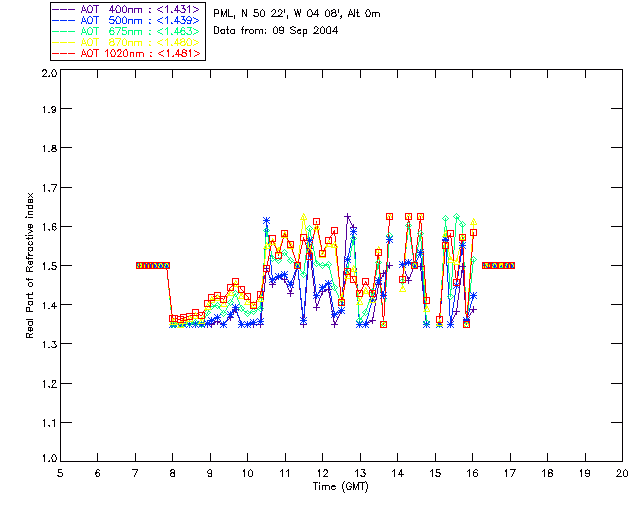
Task: Click the x-axis label 13
Action: point(360,473)
